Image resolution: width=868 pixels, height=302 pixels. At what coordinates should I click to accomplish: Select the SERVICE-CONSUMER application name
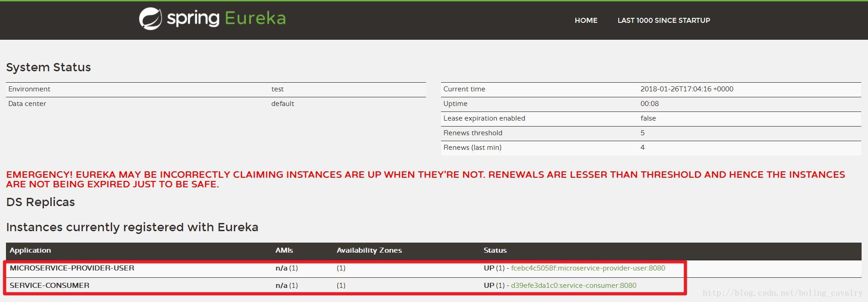(49, 286)
